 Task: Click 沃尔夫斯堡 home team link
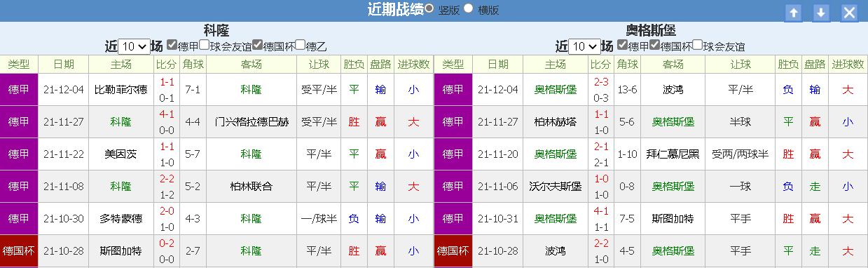[557, 187]
